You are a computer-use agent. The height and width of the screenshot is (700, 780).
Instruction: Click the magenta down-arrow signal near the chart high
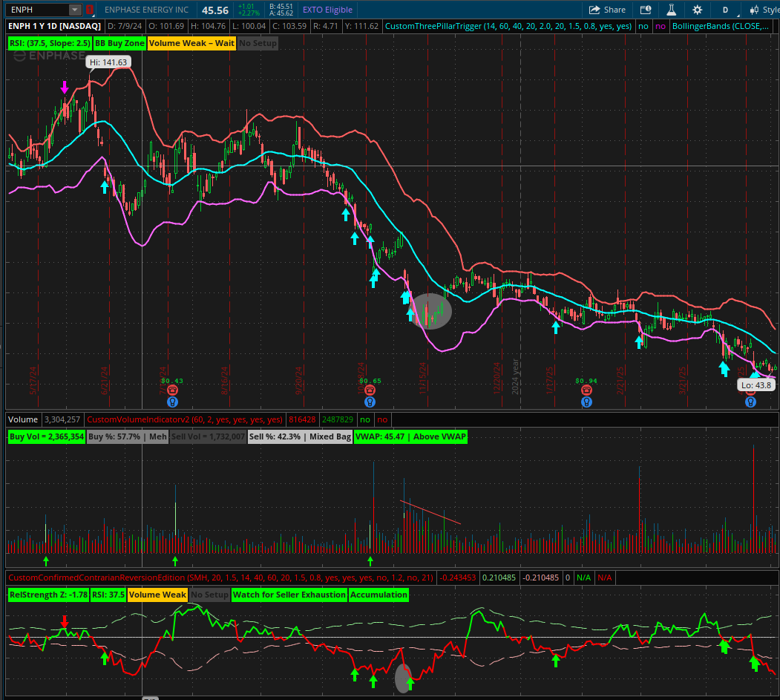point(64,88)
